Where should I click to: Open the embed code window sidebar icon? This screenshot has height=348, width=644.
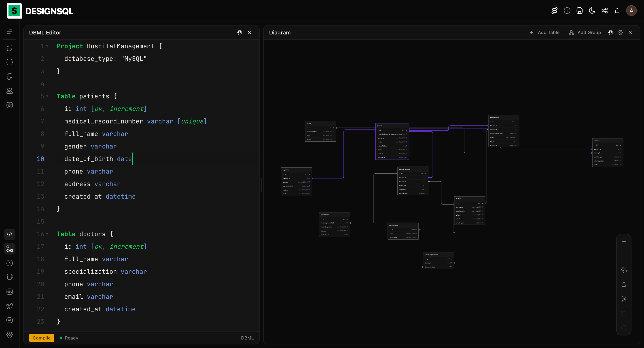point(9,105)
